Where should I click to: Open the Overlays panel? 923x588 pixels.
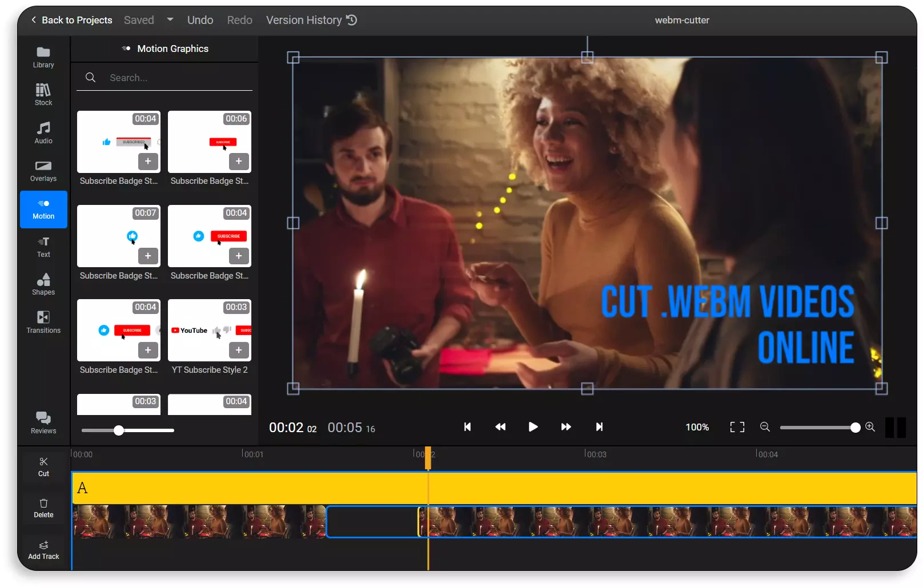point(43,170)
